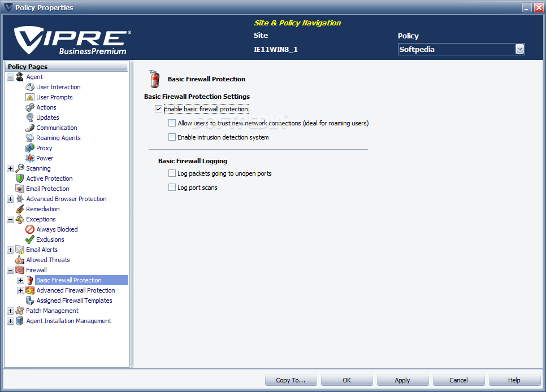Click the Apply button

click(402, 380)
